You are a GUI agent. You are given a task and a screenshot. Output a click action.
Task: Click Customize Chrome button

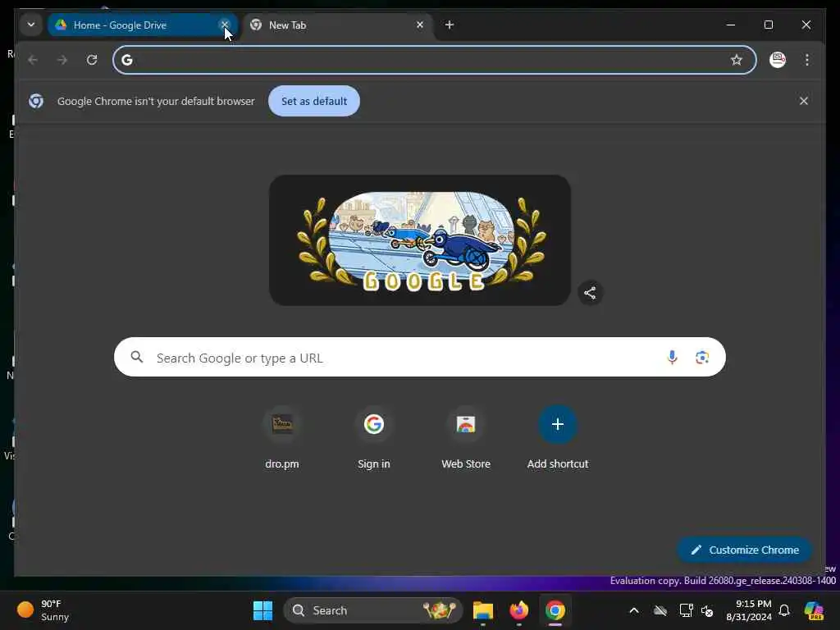coord(744,550)
